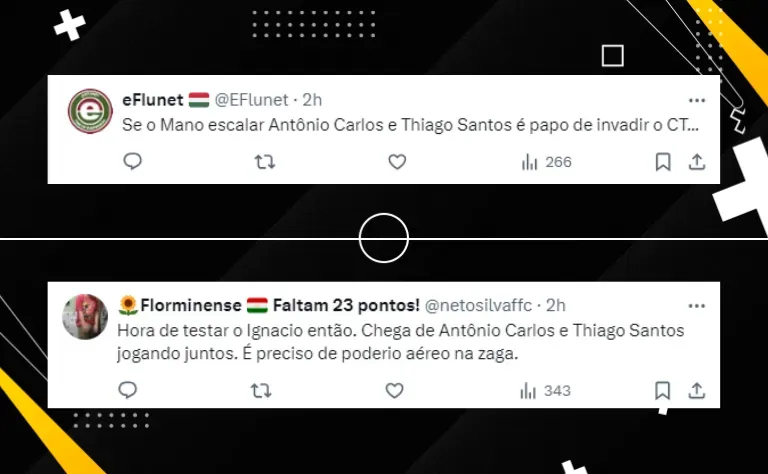
Task: View analytics showing 343 views
Action: coord(545,391)
